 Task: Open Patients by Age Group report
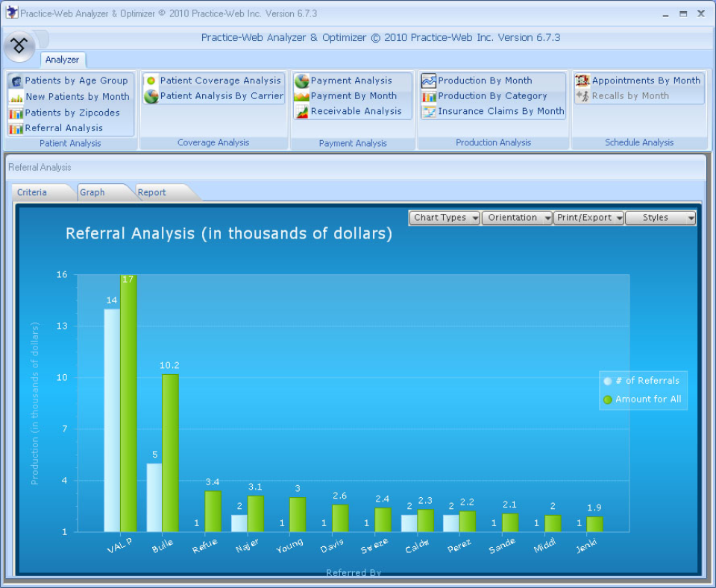click(x=76, y=80)
